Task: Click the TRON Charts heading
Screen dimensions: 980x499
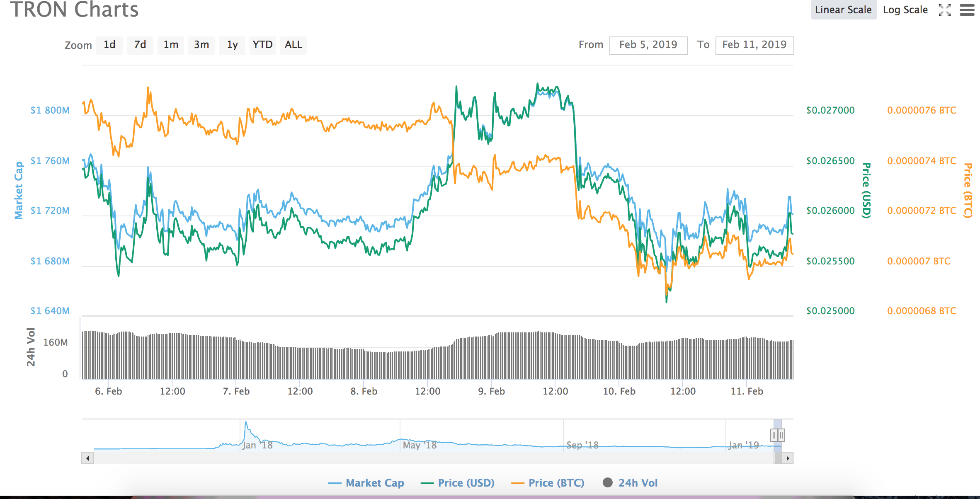Action: click(x=74, y=9)
